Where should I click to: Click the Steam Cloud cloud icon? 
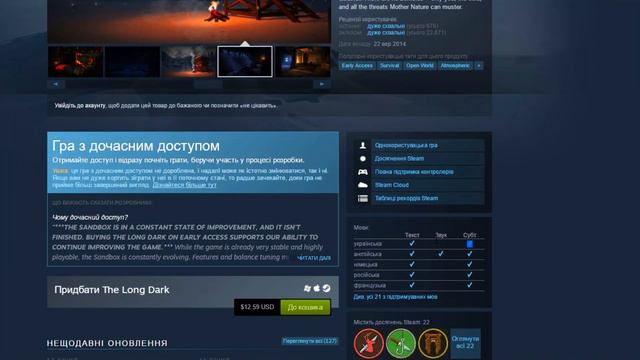(x=362, y=185)
